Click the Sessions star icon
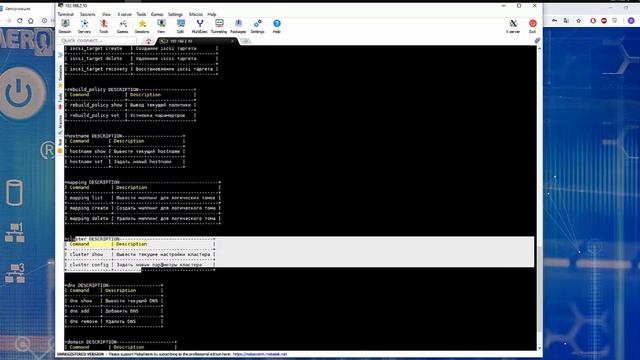Image resolution: width=640 pixels, height=360 pixels. [x=142, y=26]
